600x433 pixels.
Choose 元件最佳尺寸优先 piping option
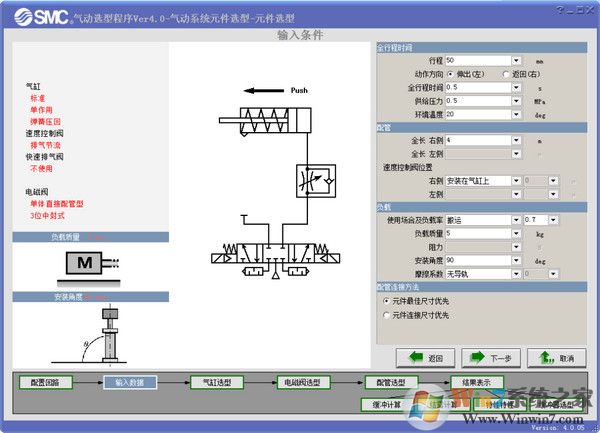tap(386, 301)
